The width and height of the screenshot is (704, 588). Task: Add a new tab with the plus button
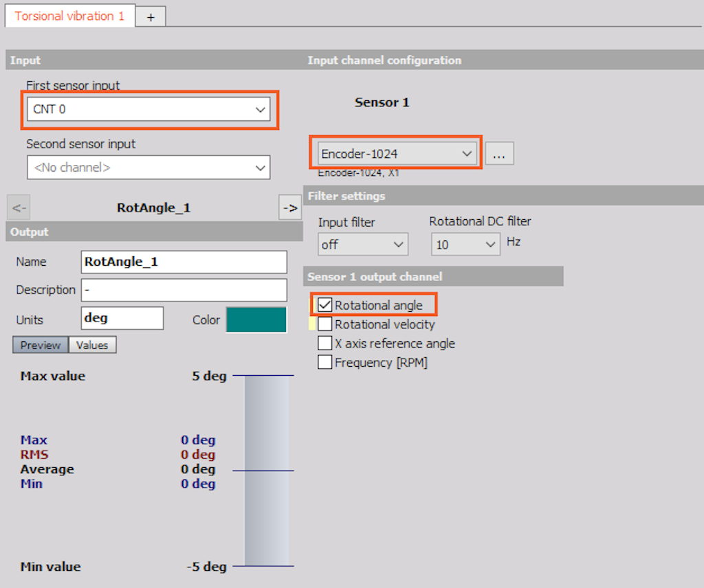point(151,17)
